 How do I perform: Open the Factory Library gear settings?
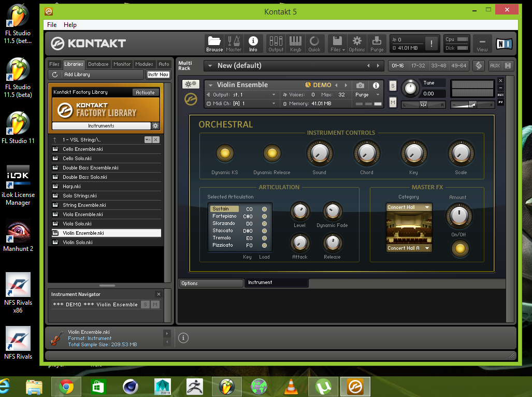155,125
